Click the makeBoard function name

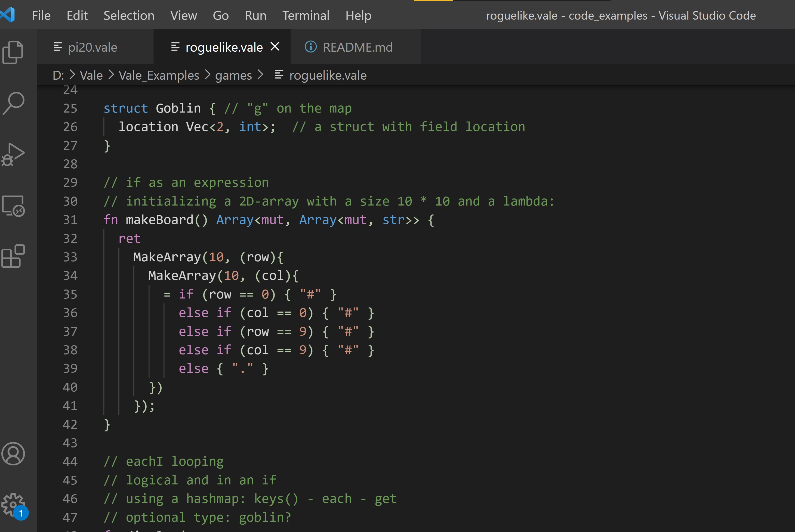[159, 220]
